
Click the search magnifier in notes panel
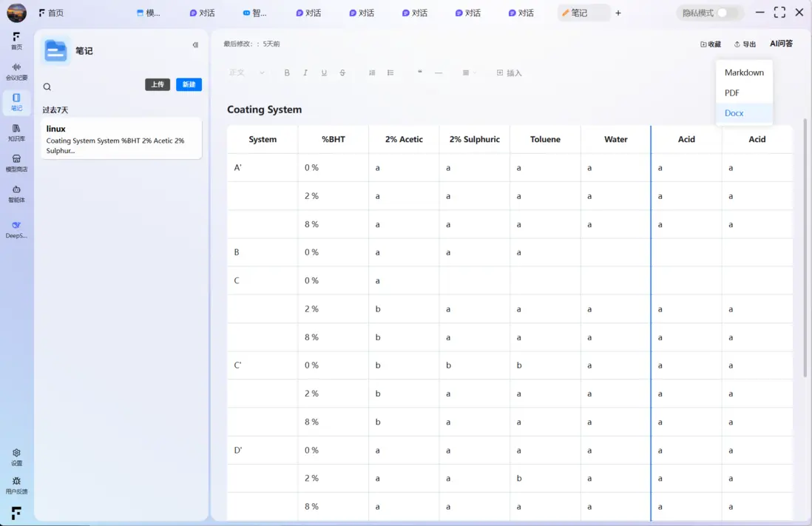click(47, 87)
